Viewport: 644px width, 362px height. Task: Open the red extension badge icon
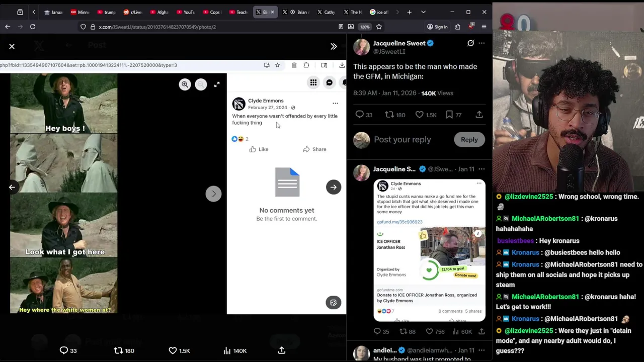pyautogui.click(x=471, y=26)
